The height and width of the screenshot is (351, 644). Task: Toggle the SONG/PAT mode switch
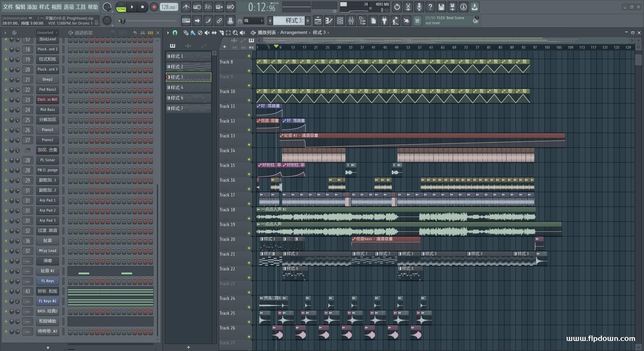121,7
